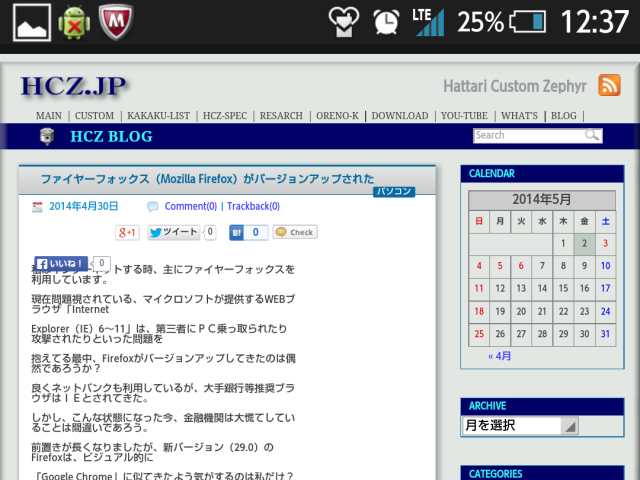This screenshot has width=640, height=480.
Task: Select calendar day 17
Action: (606, 288)
